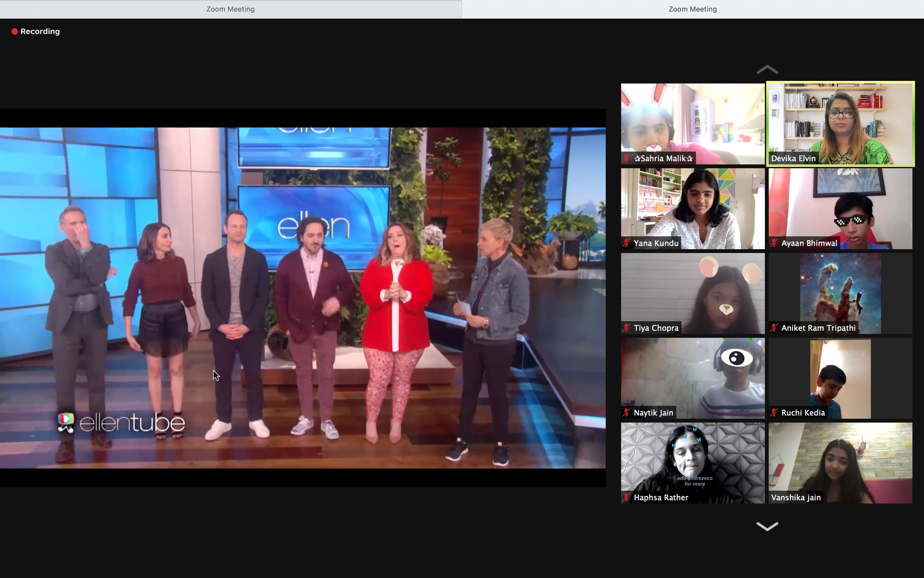924x578 pixels.
Task: Select Ayaan Bhimwal's video tile
Action: tap(840, 209)
